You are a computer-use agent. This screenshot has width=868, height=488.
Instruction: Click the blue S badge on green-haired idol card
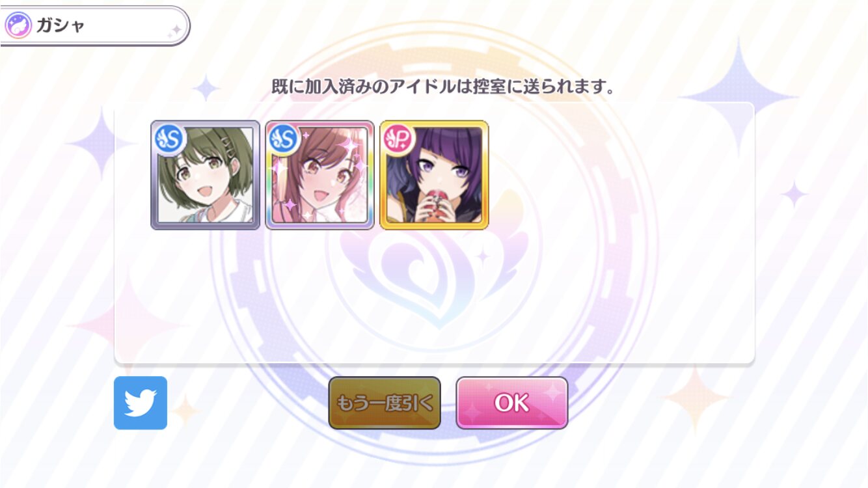tap(170, 139)
